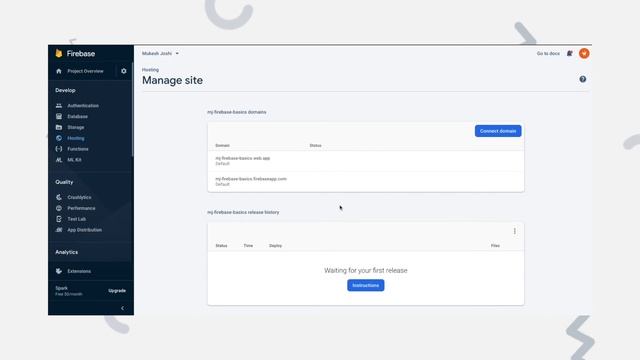Click the Hosting globe icon
This screenshot has height=360, width=640.
[59, 138]
